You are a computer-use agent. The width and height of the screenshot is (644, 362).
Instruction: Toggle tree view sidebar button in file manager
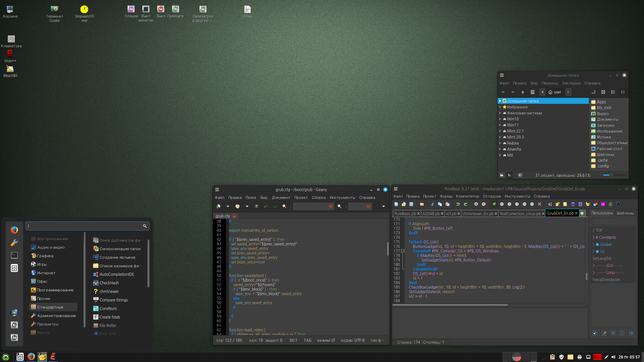[509, 175]
